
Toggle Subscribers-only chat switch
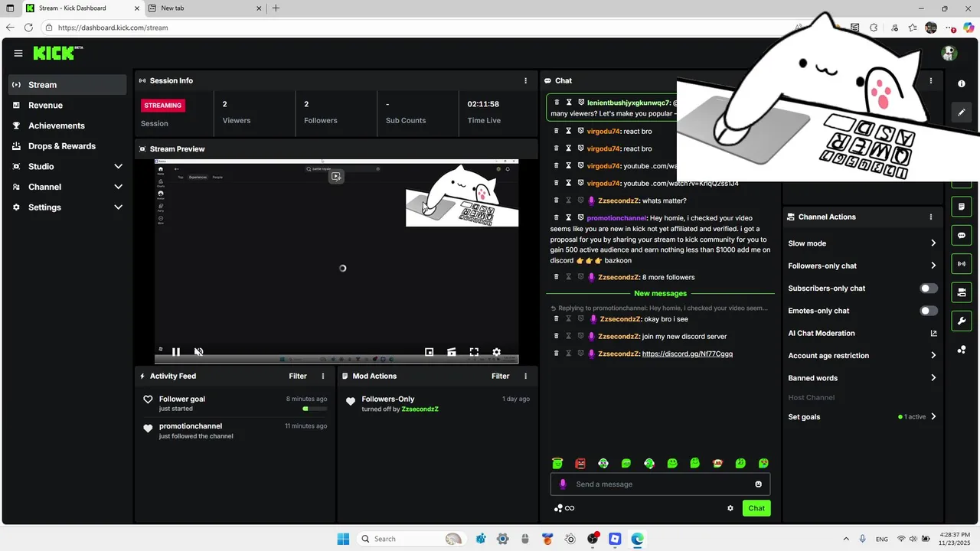pos(929,289)
